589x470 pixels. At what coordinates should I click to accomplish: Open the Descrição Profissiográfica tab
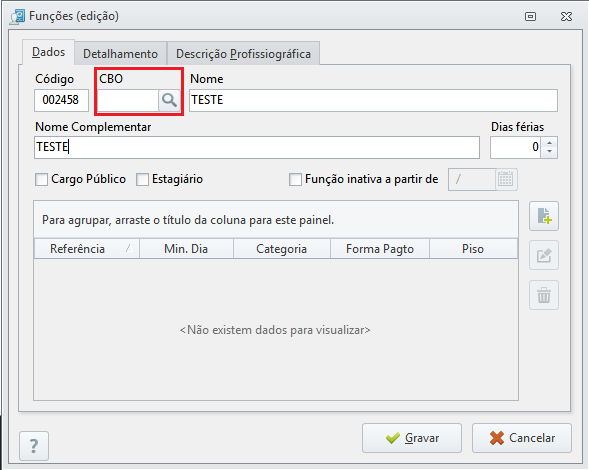click(x=243, y=54)
